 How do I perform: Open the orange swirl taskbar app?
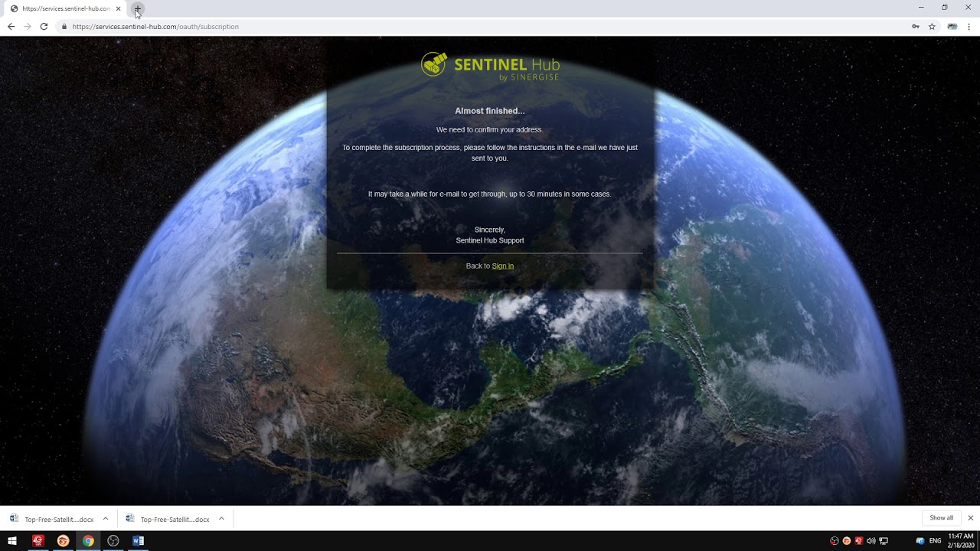pyautogui.click(x=63, y=541)
